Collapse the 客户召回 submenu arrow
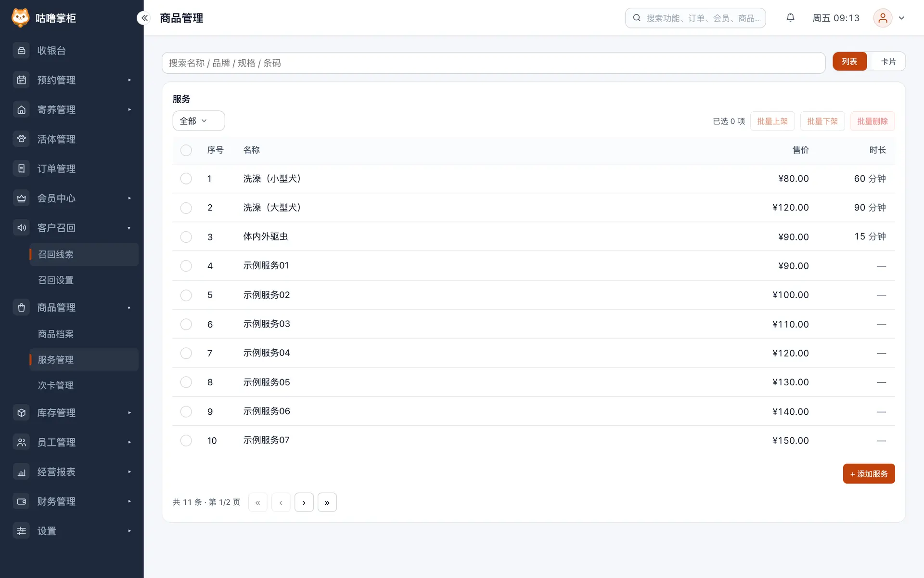 [x=129, y=228]
